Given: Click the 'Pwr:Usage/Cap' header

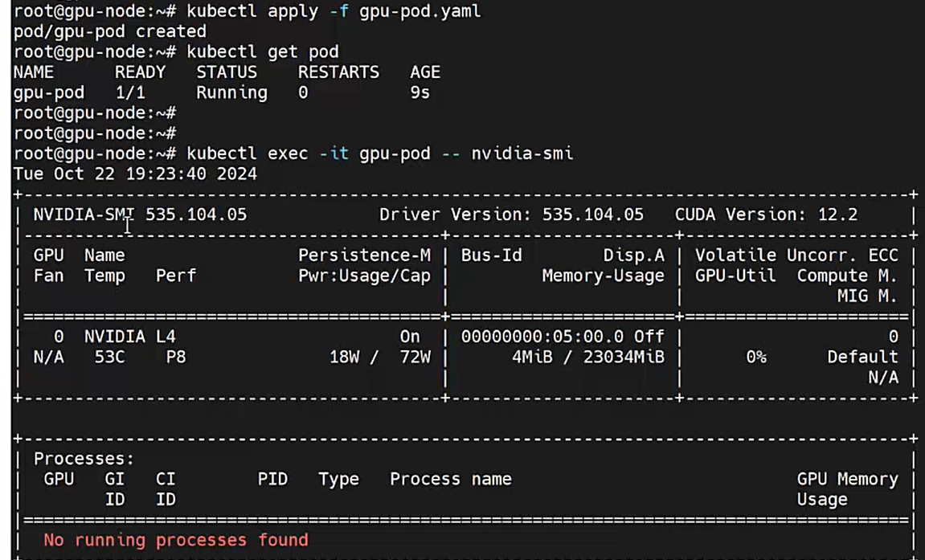Looking at the screenshot, I should pyautogui.click(x=365, y=276).
